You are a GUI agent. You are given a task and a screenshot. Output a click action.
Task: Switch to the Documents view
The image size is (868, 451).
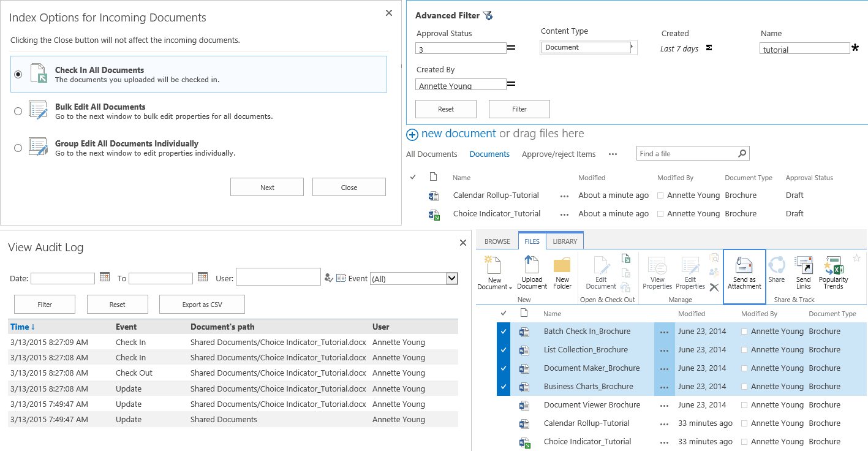pos(489,154)
